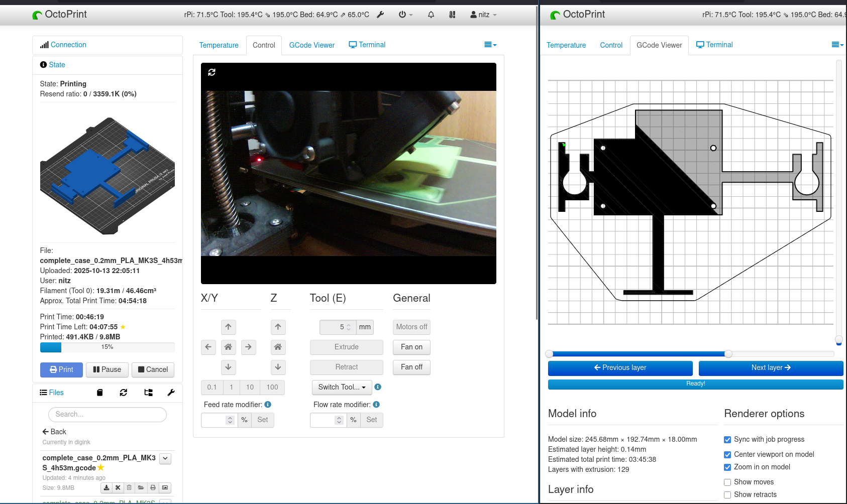Open the file list settings wrench

point(171,393)
